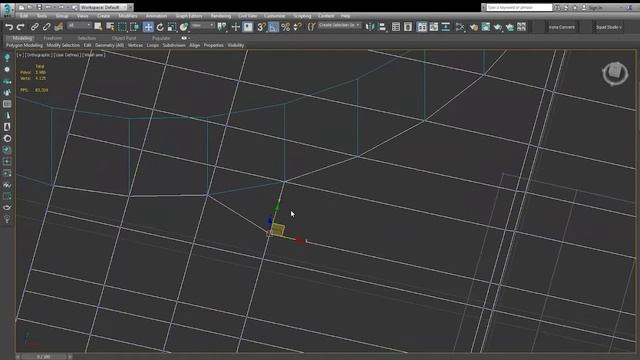Choose the Rectangular Selection Region icon

pos(122,27)
